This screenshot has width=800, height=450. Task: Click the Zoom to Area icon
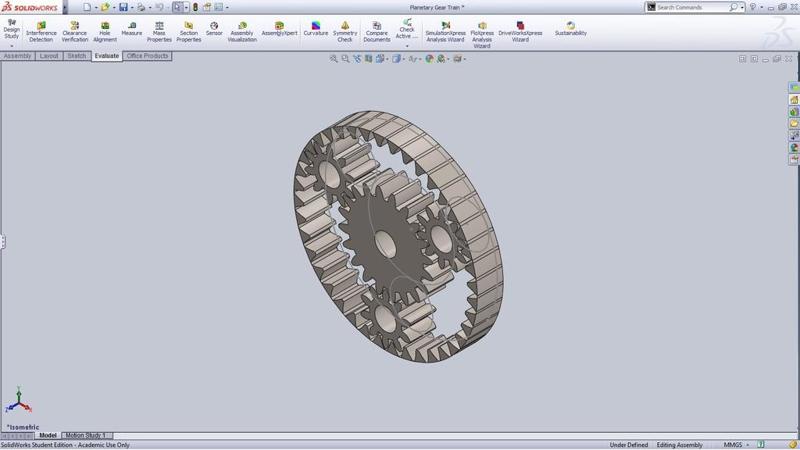point(345,59)
